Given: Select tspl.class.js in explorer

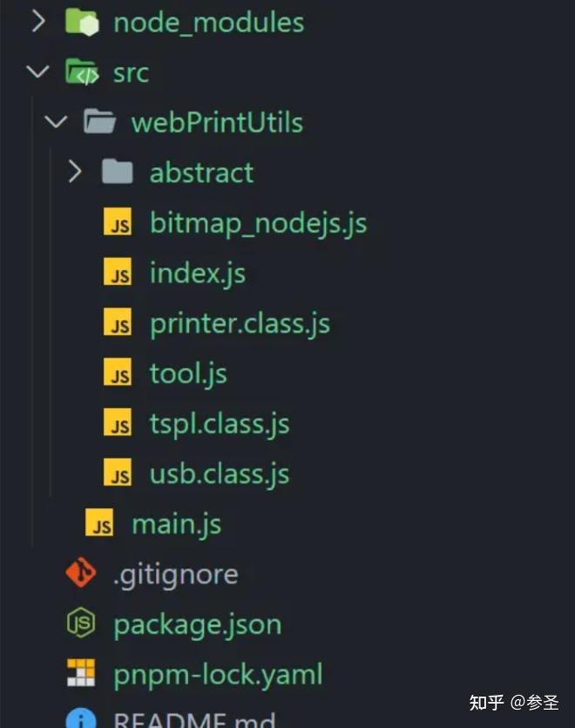Looking at the screenshot, I should tap(220, 424).
